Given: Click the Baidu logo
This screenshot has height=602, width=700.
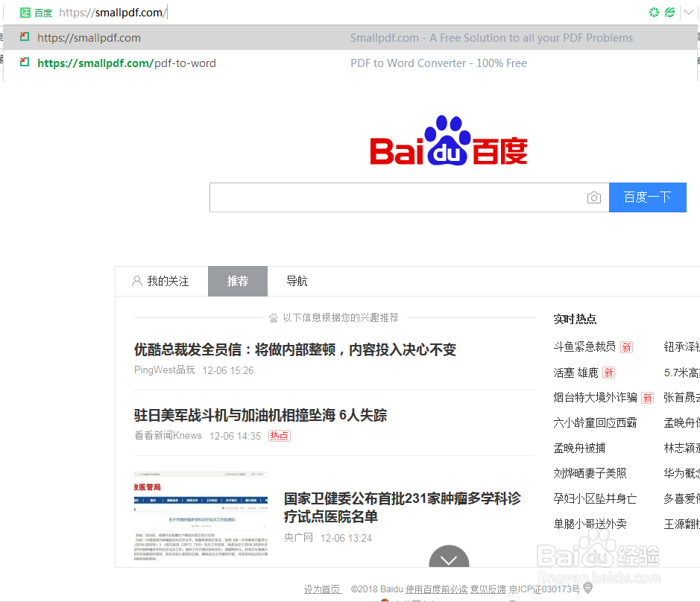Looking at the screenshot, I should click(449, 141).
